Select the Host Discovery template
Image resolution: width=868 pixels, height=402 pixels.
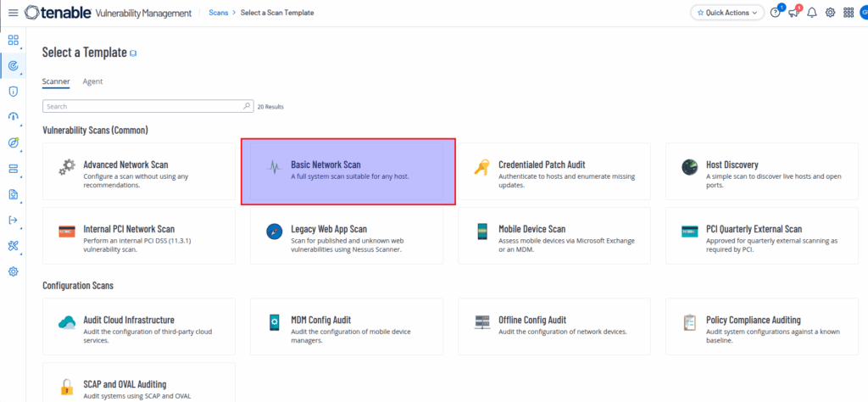(x=761, y=171)
